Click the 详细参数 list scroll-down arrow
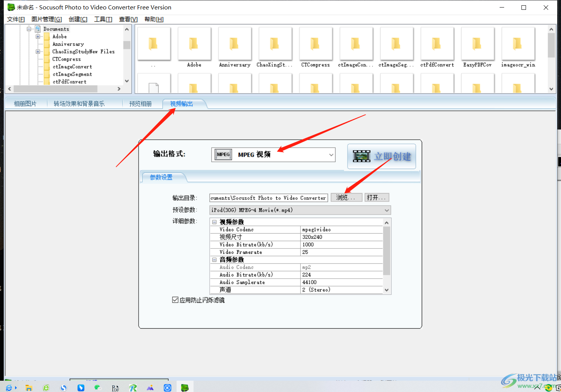This screenshot has width=561, height=392. [x=387, y=290]
